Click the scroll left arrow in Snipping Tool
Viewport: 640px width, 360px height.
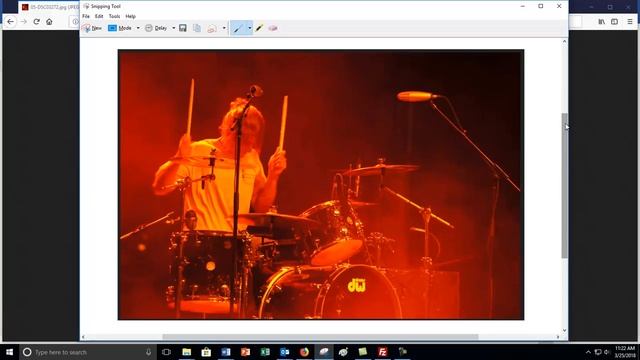pos(83,337)
